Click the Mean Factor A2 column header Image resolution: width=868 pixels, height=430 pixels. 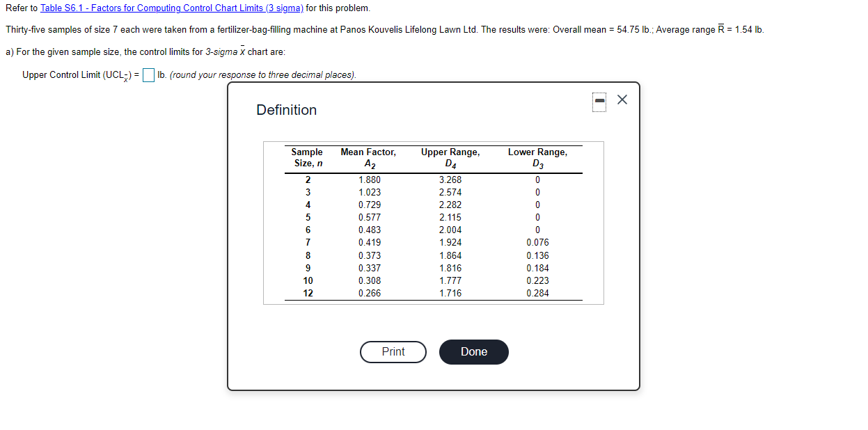[369, 157]
